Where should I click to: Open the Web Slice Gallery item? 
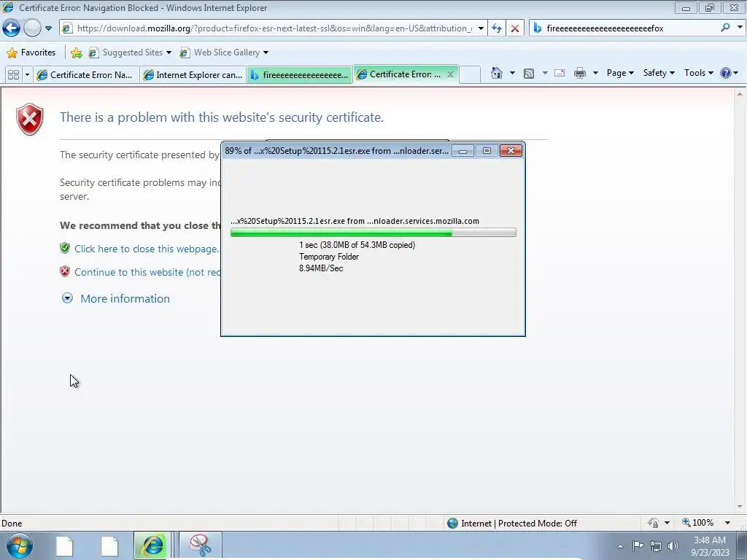pos(224,52)
